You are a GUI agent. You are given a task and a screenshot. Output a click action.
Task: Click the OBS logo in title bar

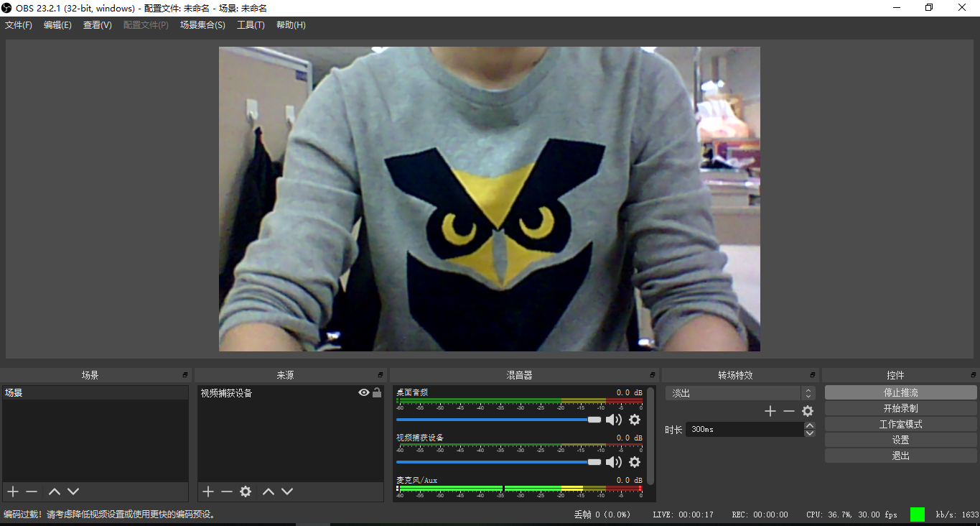[x=7, y=8]
